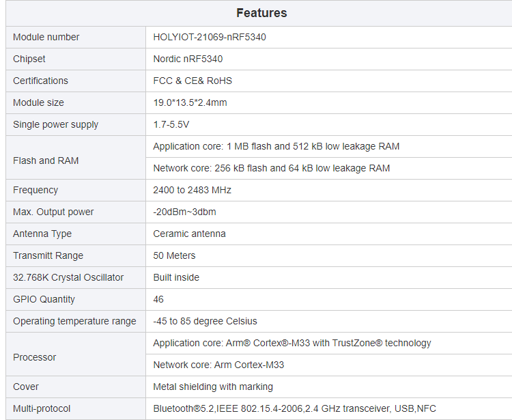512x420 pixels.
Task: Click the 2400 to 2483 MHz frequency value
Action: (x=192, y=190)
